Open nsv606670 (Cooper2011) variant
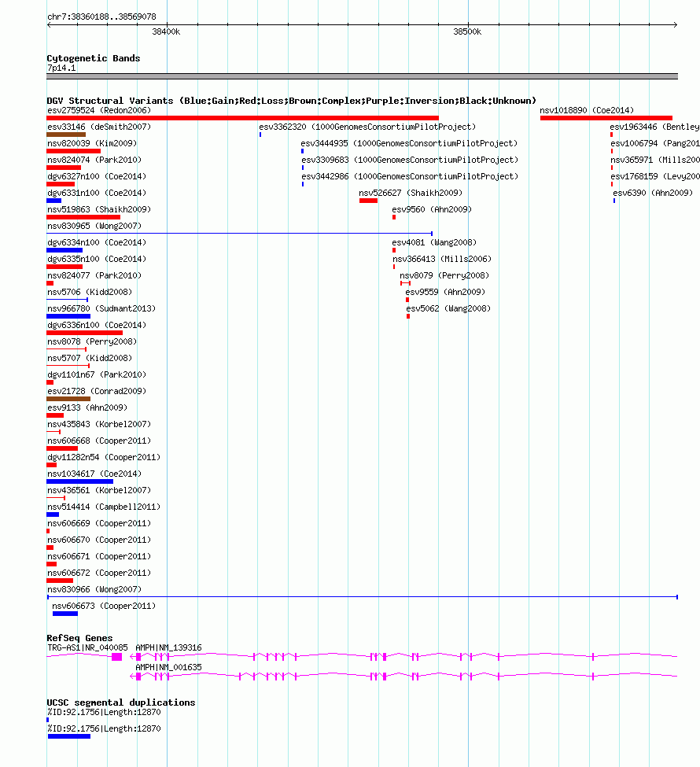Screen dimensions: 700x767 pos(99,540)
